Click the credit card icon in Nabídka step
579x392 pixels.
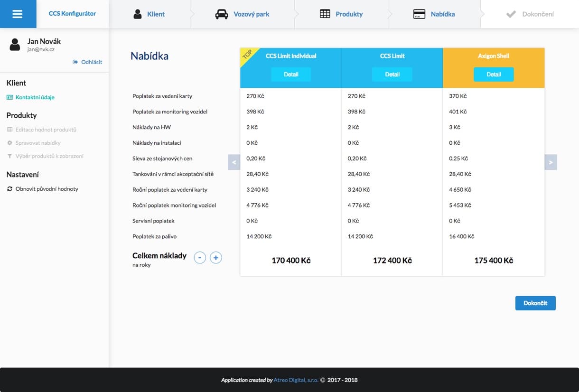[419, 14]
